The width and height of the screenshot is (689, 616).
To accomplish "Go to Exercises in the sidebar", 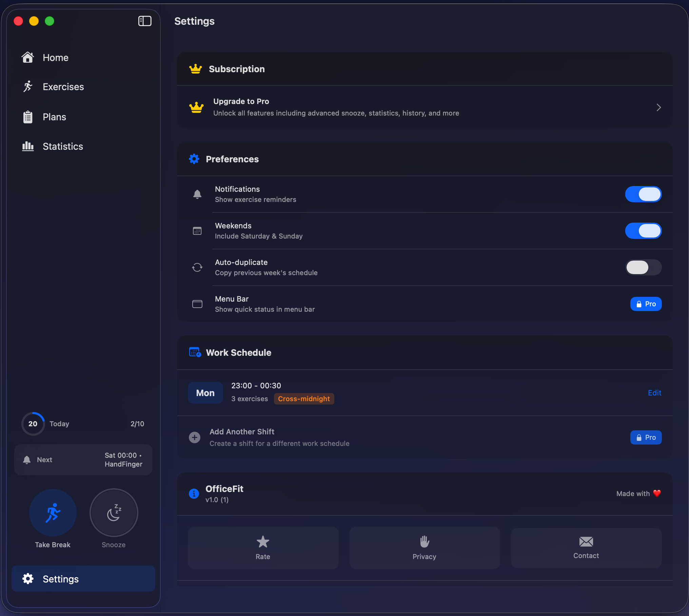I will [x=63, y=87].
